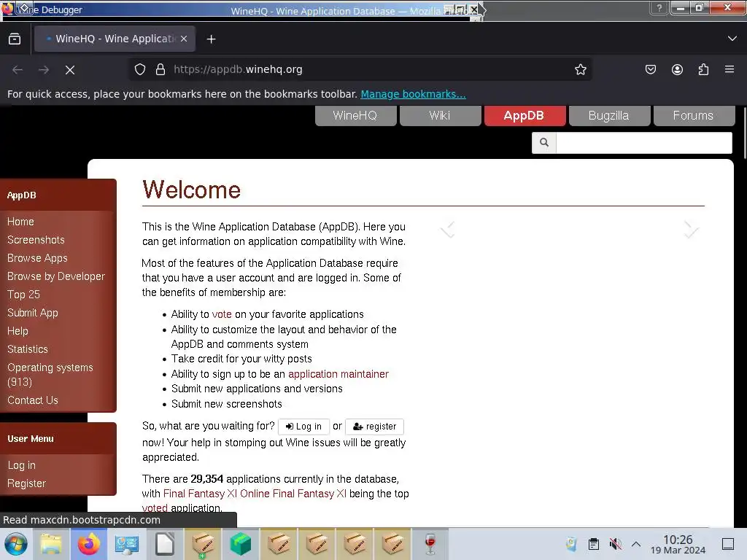Open Operating systems (913) sidebar link
The height and width of the screenshot is (560, 747).
pyautogui.click(x=50, y=375)
